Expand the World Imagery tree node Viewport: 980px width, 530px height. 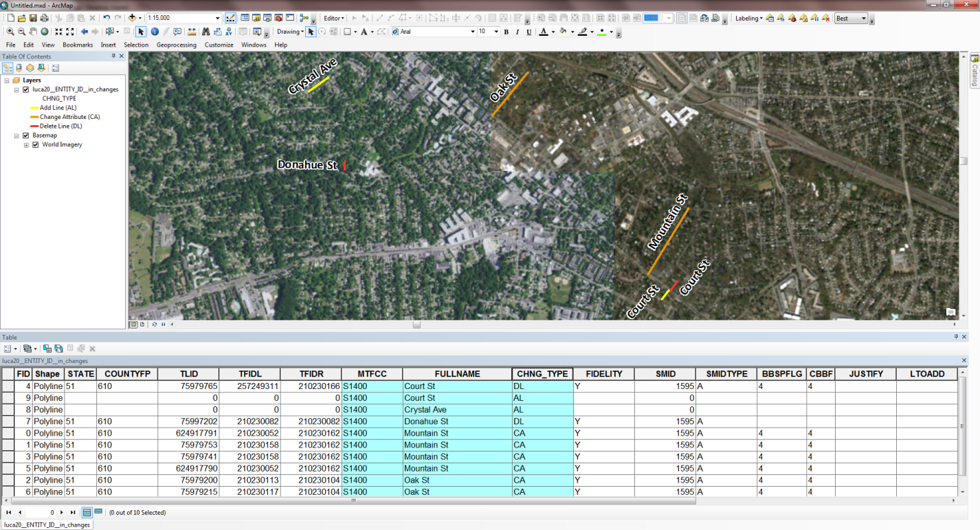(x=26, y=145)
